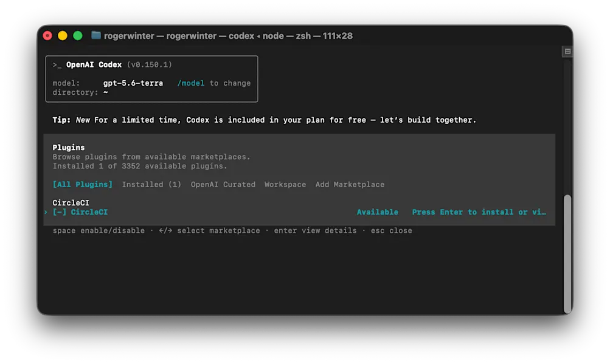Click the 'select marketplace' hint
Screen dimensions: 610x364
218,230
